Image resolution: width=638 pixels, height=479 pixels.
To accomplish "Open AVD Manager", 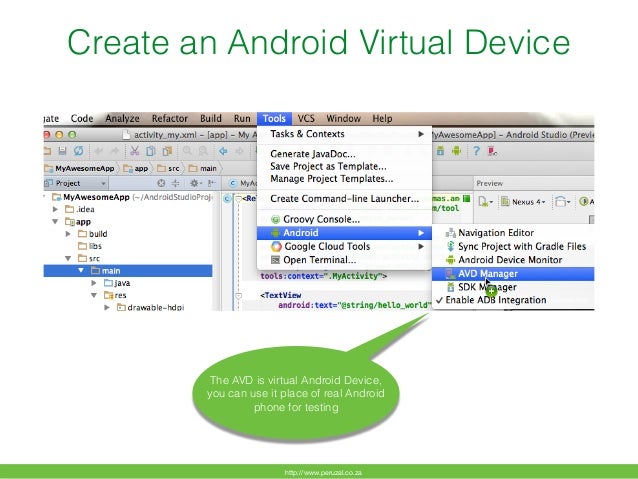I will tap(513, 273).
